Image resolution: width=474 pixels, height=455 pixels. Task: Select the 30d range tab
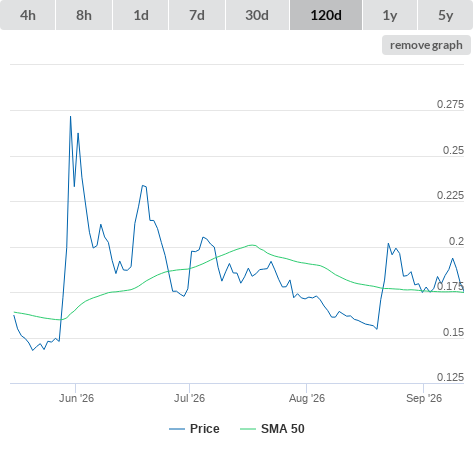pos(257,15)
